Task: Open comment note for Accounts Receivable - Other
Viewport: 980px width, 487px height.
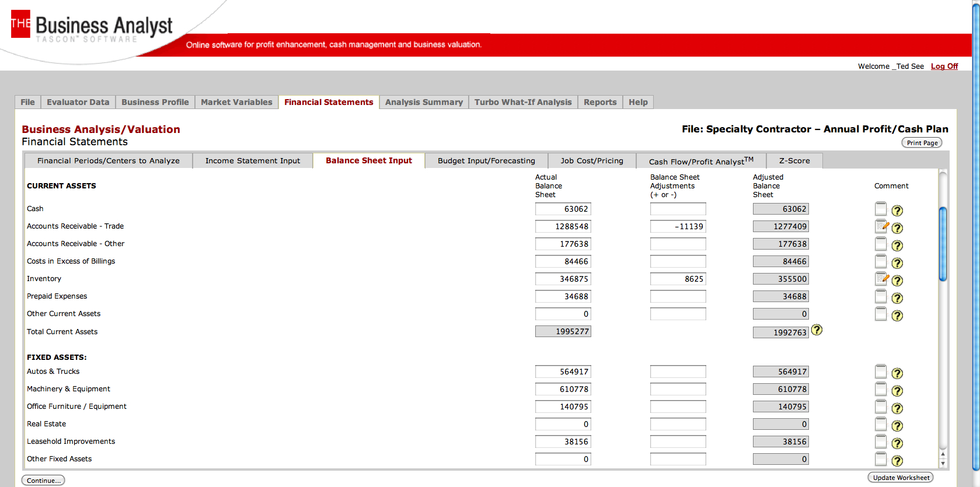Action: pos(881,244)
